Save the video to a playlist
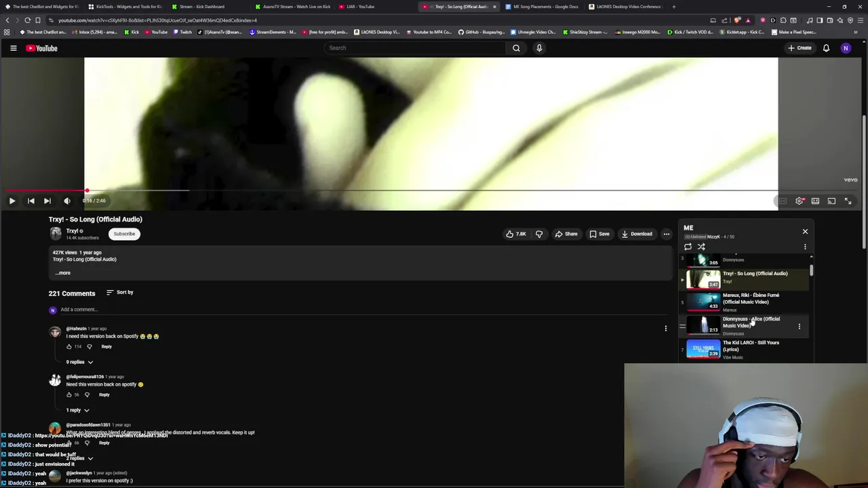Viewport: 868px width, 488px height. (x=599, y=234)
